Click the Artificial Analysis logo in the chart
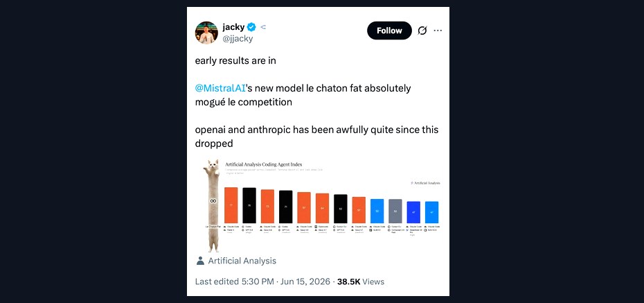The height and width of the screenshot is (303, 644). 425,183
